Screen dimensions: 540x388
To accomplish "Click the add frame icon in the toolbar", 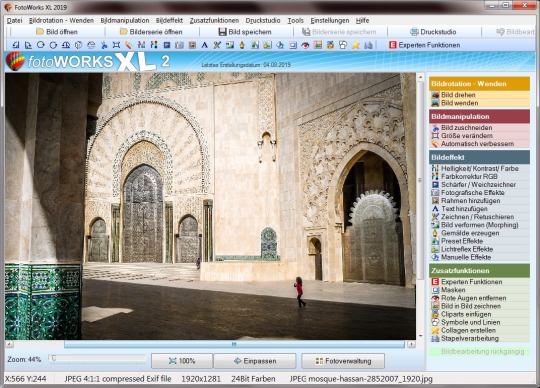I will point(192,45).
